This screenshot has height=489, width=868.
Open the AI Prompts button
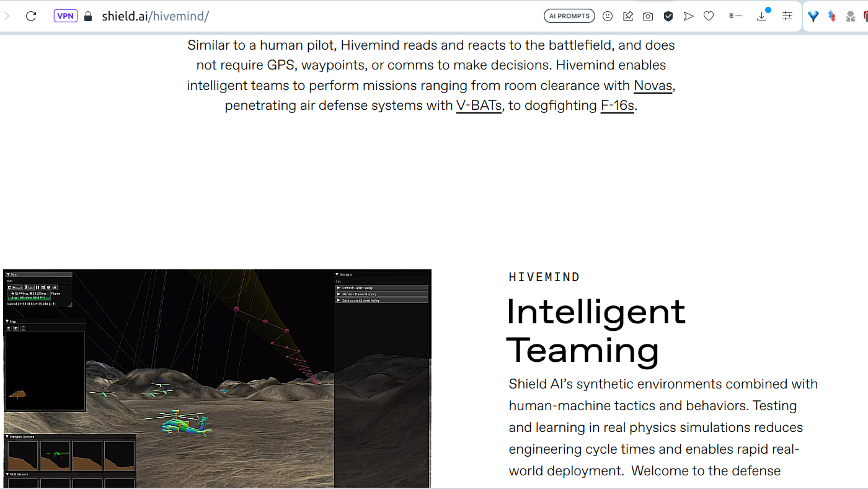(x=569, y=16)
